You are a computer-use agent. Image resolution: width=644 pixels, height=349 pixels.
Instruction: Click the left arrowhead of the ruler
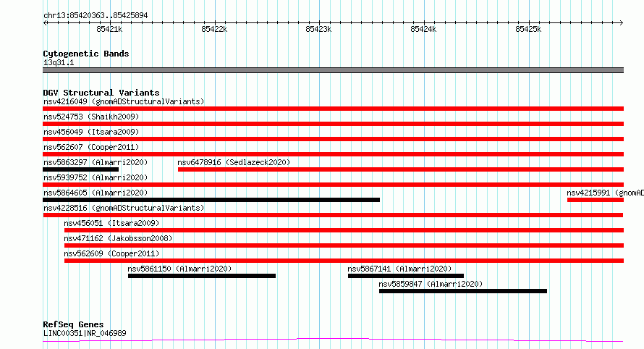pyautogui.click(x=45, y=22)
